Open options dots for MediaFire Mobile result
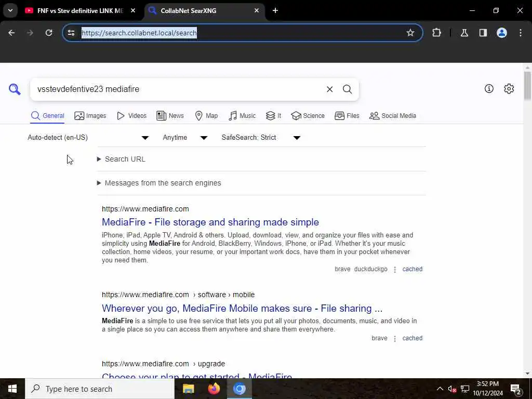This screenshot has width=532, height=399. [x=395, y=339]
